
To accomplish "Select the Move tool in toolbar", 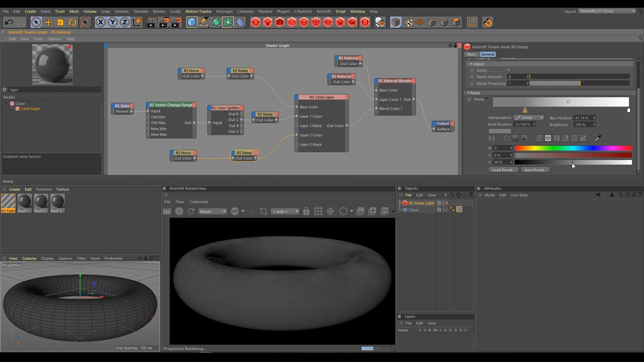I will click(48, 22).
